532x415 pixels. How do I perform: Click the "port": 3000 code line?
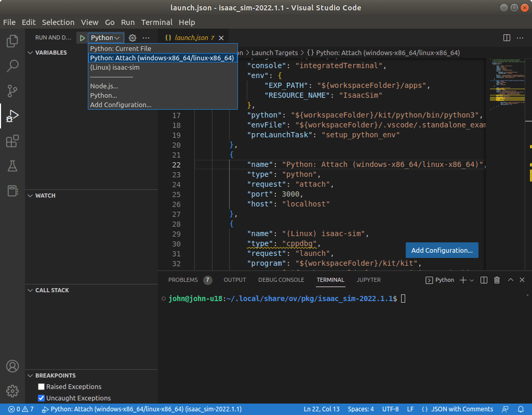tap(275, 194)
